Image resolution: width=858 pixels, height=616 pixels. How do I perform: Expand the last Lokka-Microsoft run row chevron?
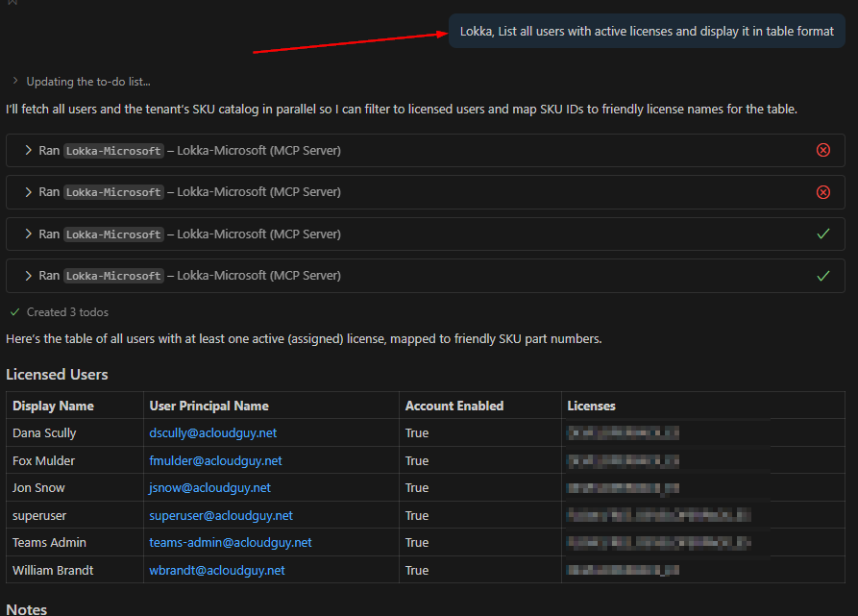tap(29, 276)
